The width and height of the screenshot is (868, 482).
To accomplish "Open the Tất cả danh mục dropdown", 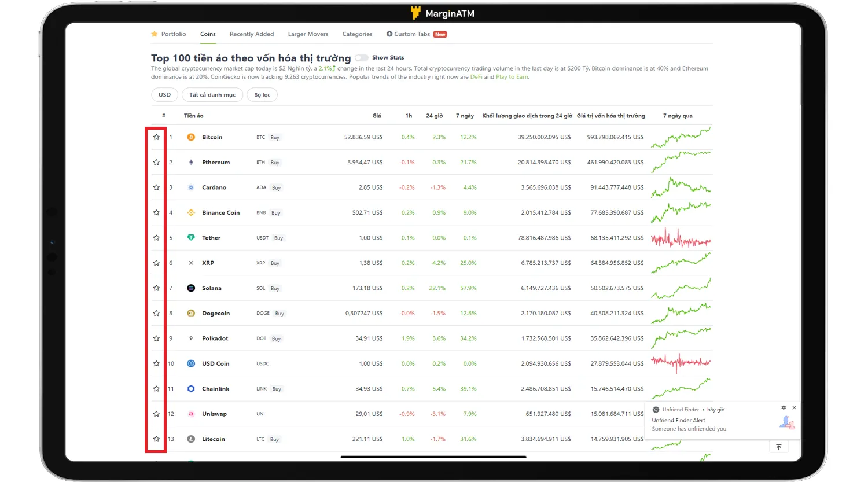I will [x=212, y=95].
